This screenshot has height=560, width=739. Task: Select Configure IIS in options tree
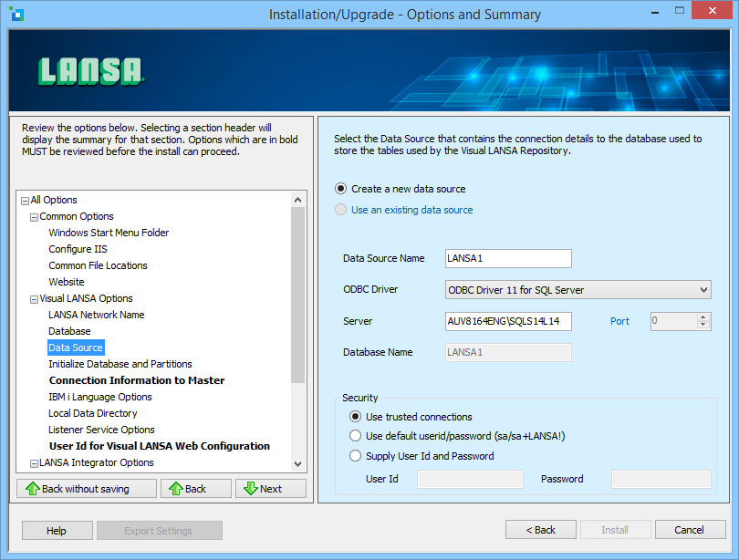tap(78, 249)
